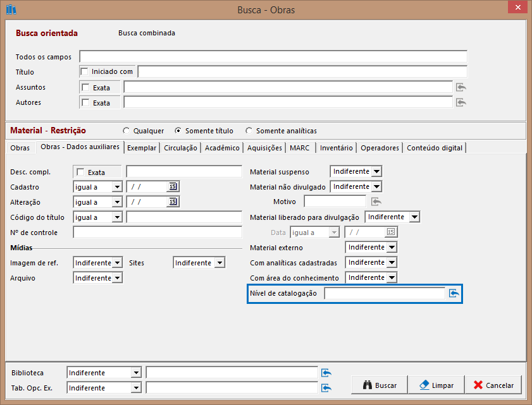Image resolution: width=532 pixels, height=405 pixels.
Task: Open Sites dropdown
Action: [x=220, y=263]
